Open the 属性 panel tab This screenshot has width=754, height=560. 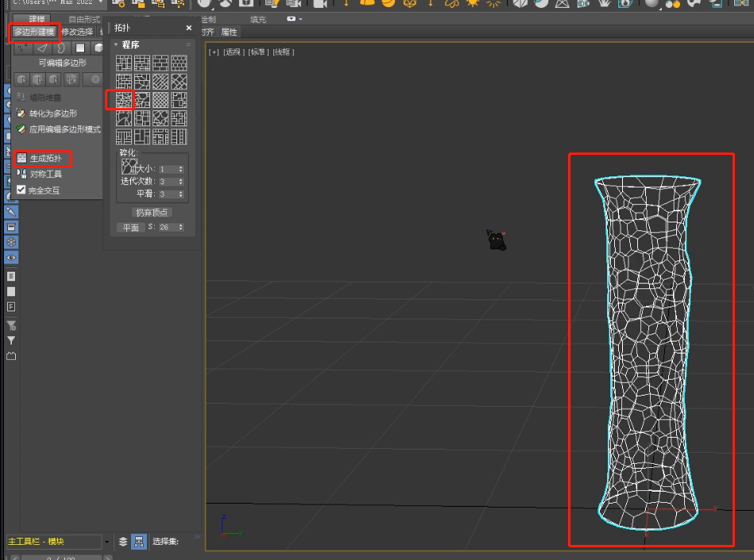[x=229, y=33]
